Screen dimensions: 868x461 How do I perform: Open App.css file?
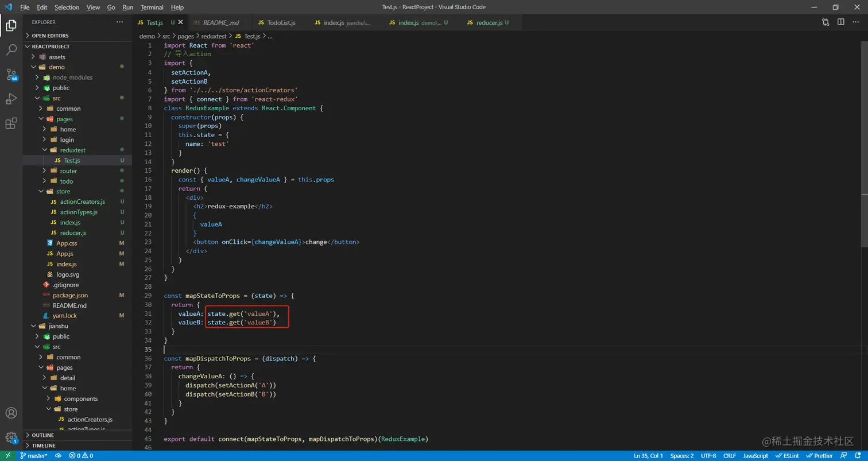point(77,243)
